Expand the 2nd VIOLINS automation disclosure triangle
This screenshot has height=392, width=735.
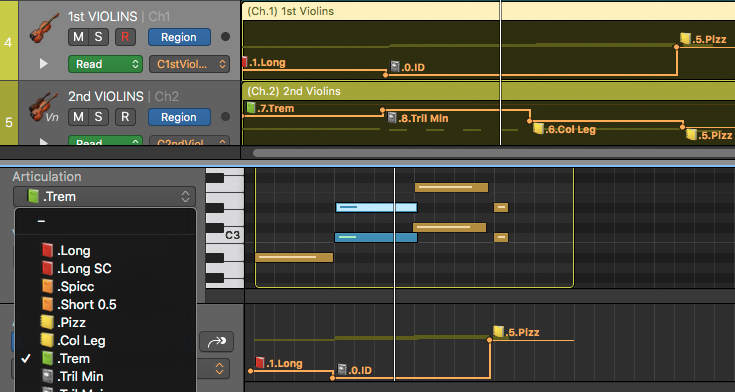coord(44,142)
